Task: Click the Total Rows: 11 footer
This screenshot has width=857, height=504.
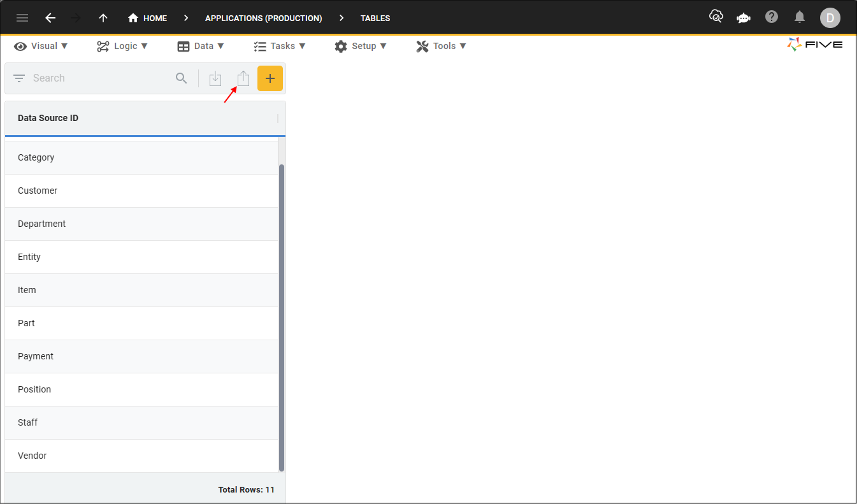Action: click(246, 490)
